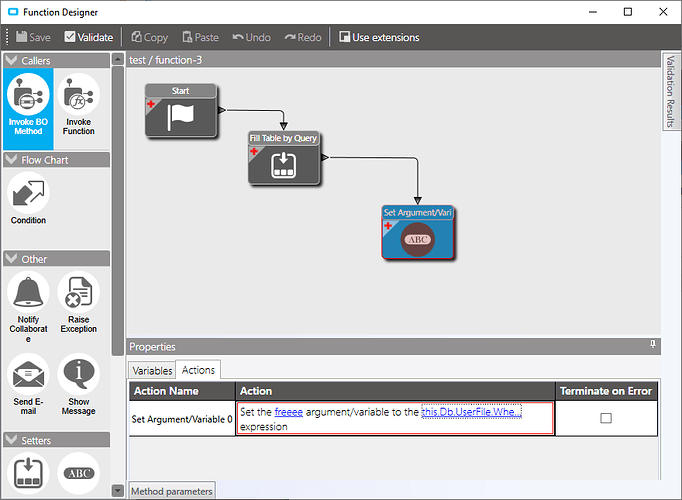Select the Fill Table setter icon in palette
This screenshot has height=500, width=682.
click(x=28, y=473)
